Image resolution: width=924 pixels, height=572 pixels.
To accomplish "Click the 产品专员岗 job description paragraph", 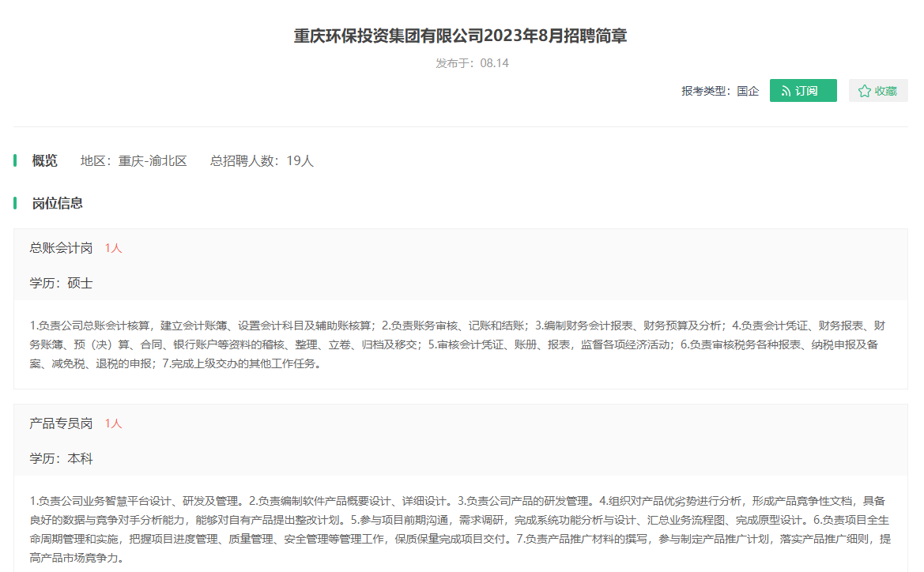I will (460, 529).
